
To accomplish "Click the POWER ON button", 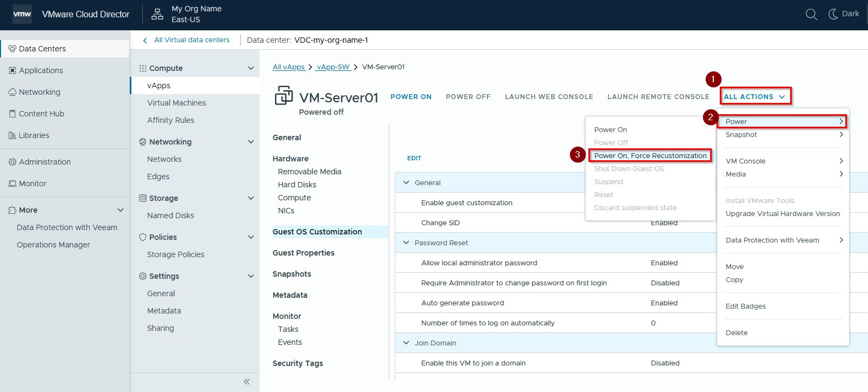I will 411,97.
